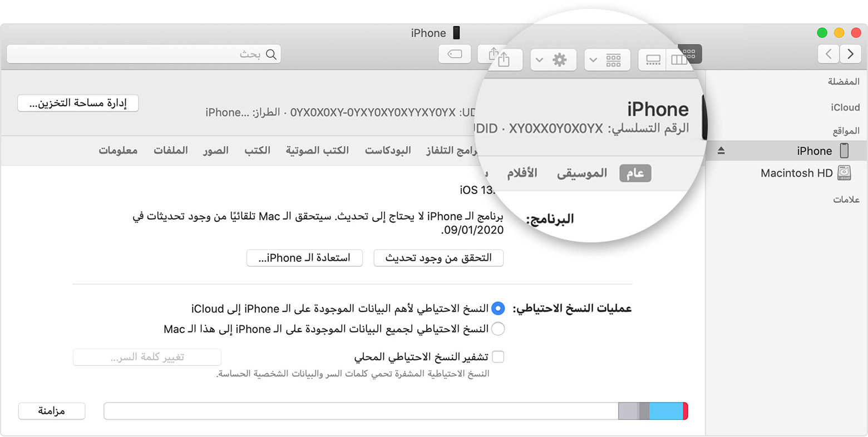The image size is (868, 437).
Task: Click the عمليات النسخ الاحتياطي label
Action: [572, 309]
